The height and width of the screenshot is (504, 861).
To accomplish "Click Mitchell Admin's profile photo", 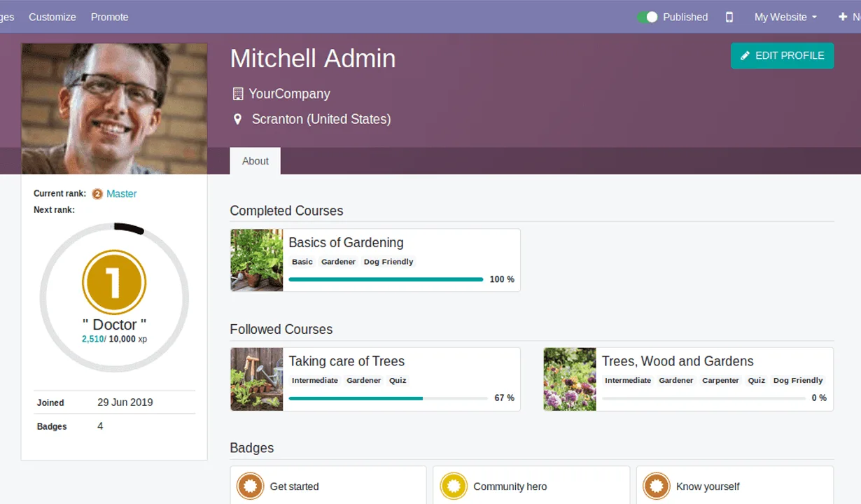I will click(114, 108).
